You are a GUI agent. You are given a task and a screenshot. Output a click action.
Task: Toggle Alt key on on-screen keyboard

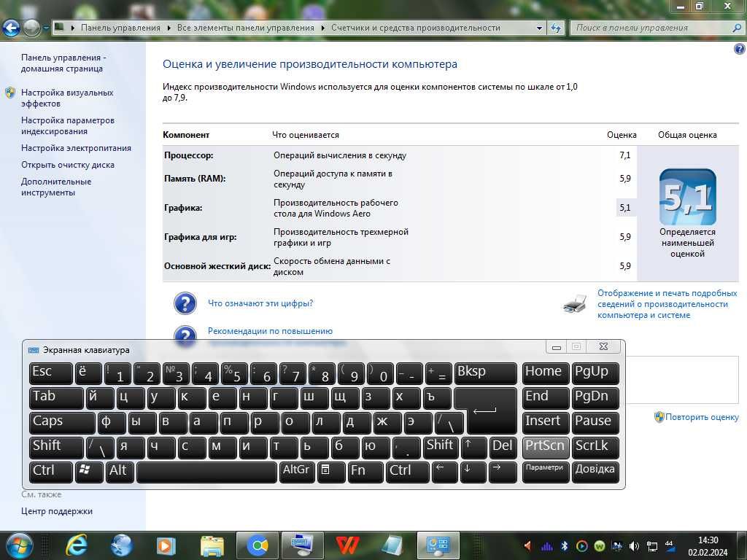[120, 472]
